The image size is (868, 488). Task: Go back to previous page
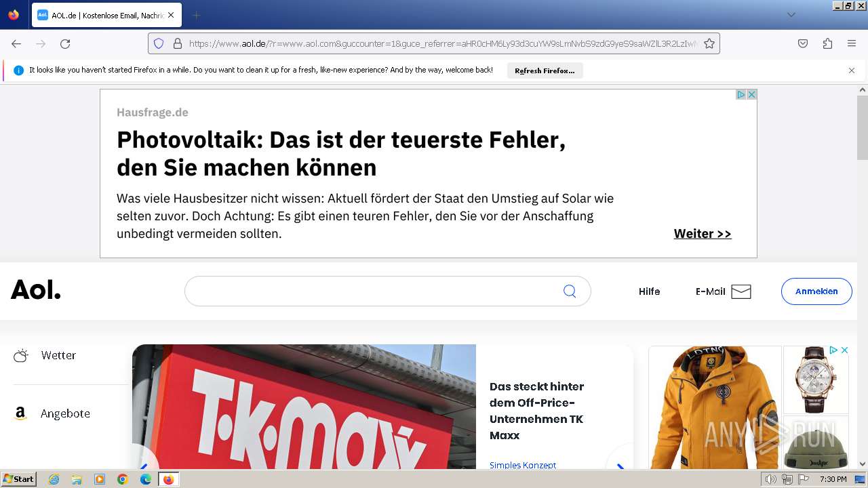pyautogui.click(x=16, y=43)
